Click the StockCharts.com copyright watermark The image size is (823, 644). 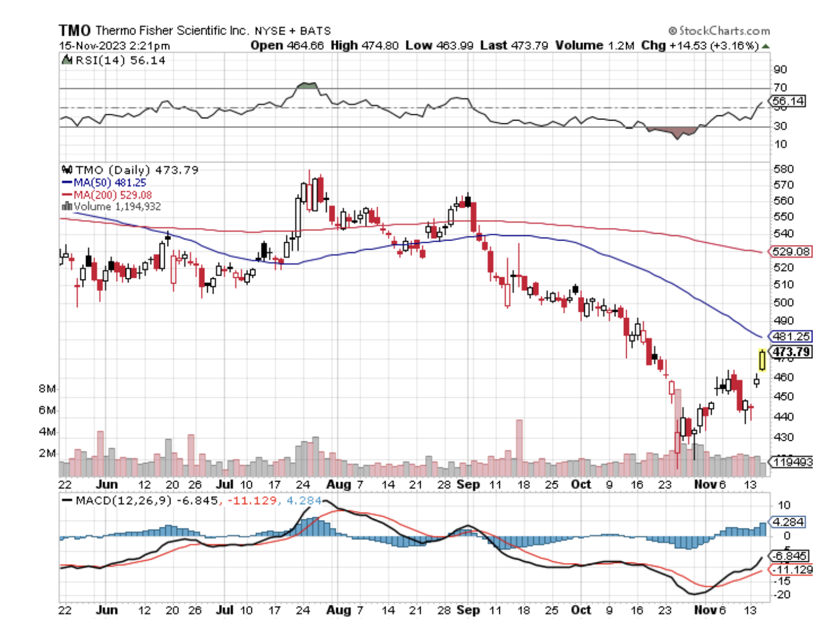719,31
